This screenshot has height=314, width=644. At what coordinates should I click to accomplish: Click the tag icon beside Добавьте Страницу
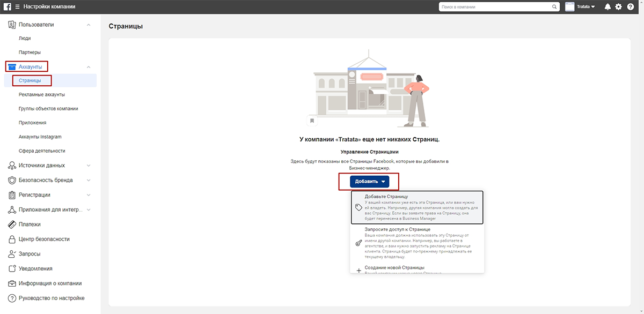pos(358,207)
